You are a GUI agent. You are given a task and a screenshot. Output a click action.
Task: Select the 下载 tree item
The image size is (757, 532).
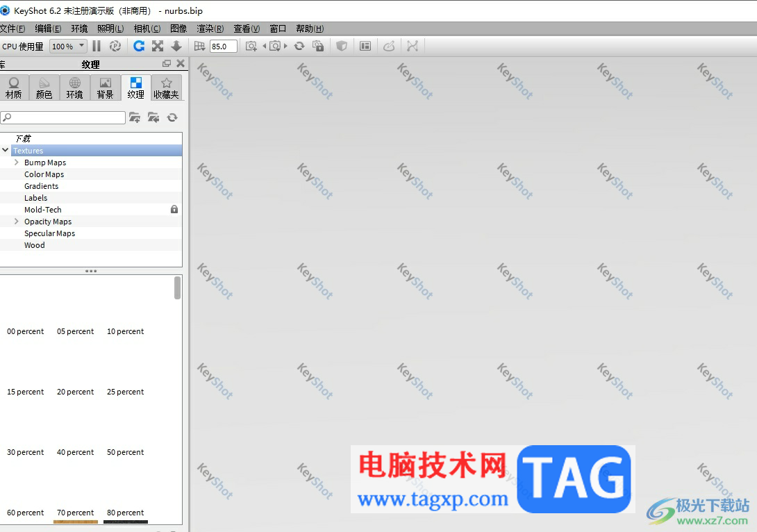(23, 138)
